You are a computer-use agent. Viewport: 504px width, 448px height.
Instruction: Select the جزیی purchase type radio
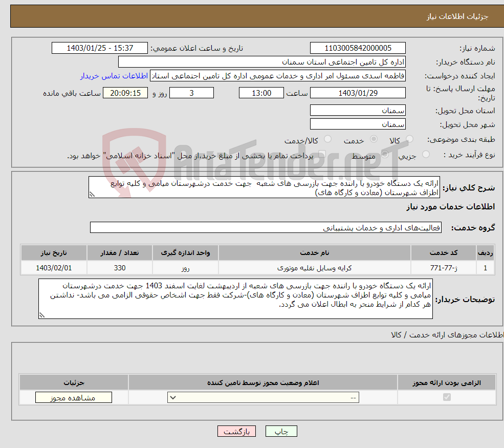pos(426,155)
